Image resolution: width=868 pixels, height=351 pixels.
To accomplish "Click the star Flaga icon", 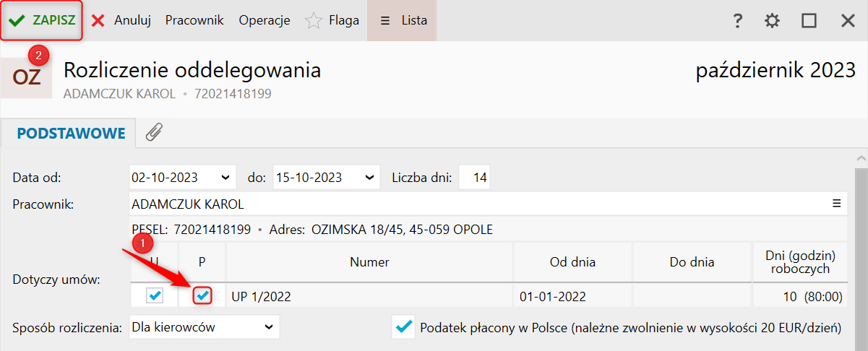I will (313, 21).
